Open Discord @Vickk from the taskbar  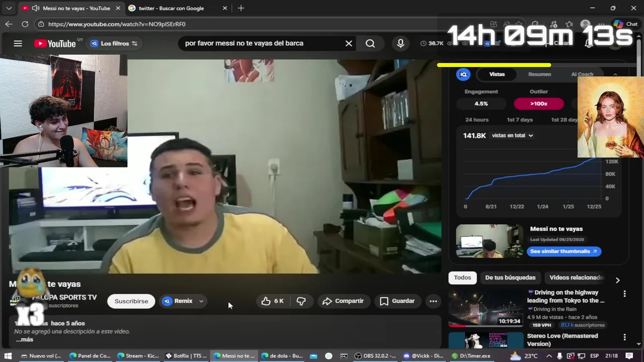423,356
